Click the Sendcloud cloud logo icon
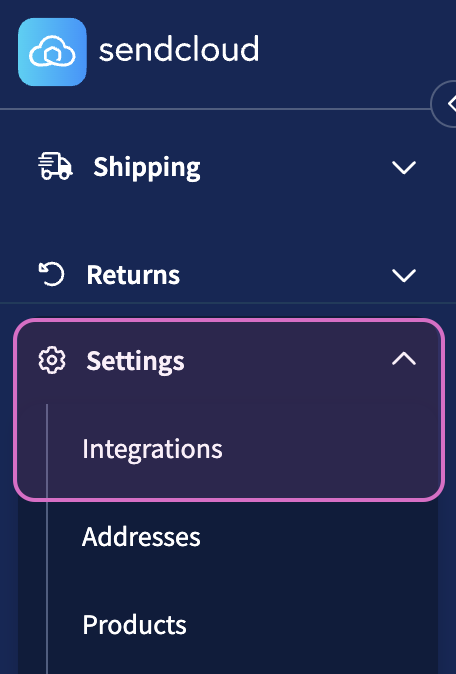Image resolution: width=456 pixels, height=674 pixels. (52, 52)
